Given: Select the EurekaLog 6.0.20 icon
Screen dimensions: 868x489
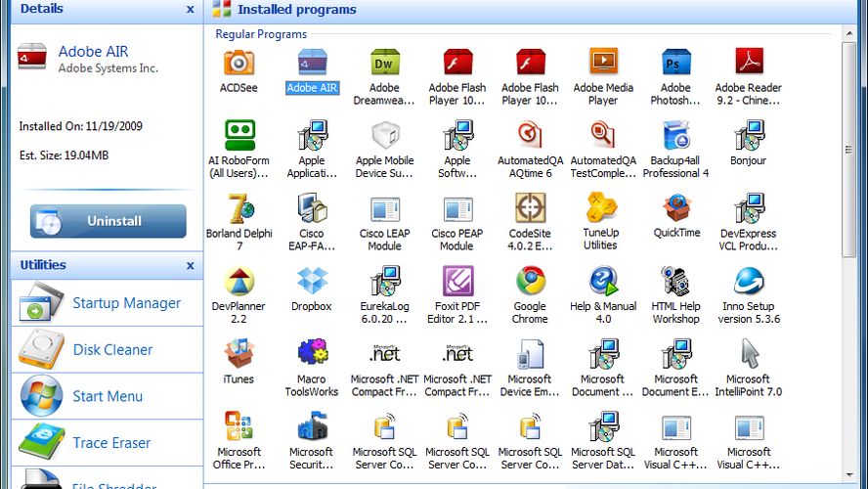Looking at the screenshot, I should [x=385, y=281].
